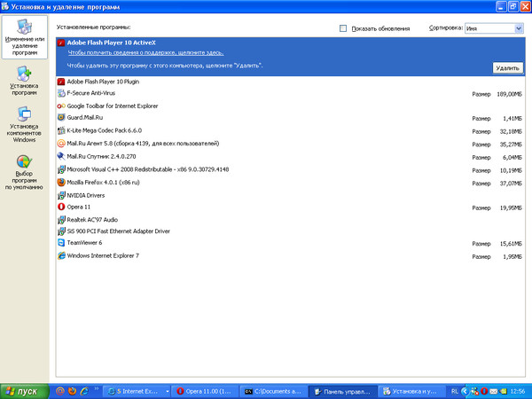Click the Realtek AC'97 Audio icon
532x399 pixels.
point(61,220)
